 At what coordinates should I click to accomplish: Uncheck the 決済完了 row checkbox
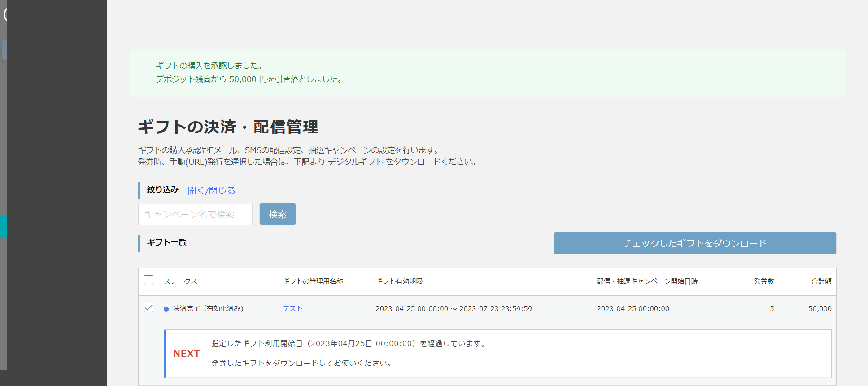coord(148,307)
